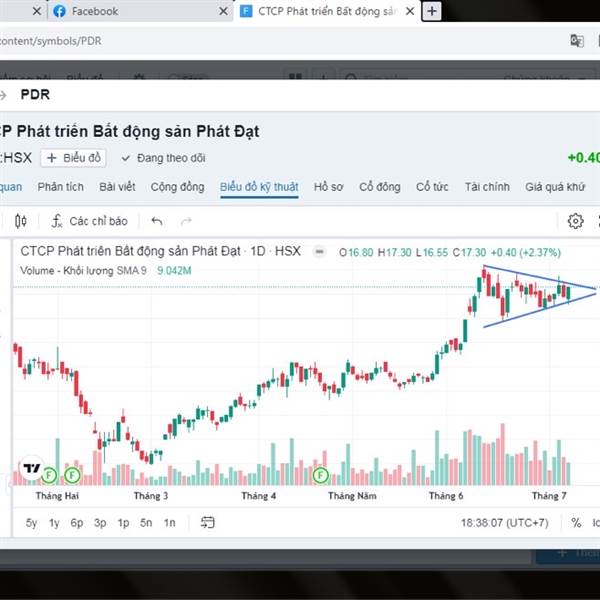Click the C17.30 closing price value
The width and height of the screenshot is (600, 600).
coord(469,253)
